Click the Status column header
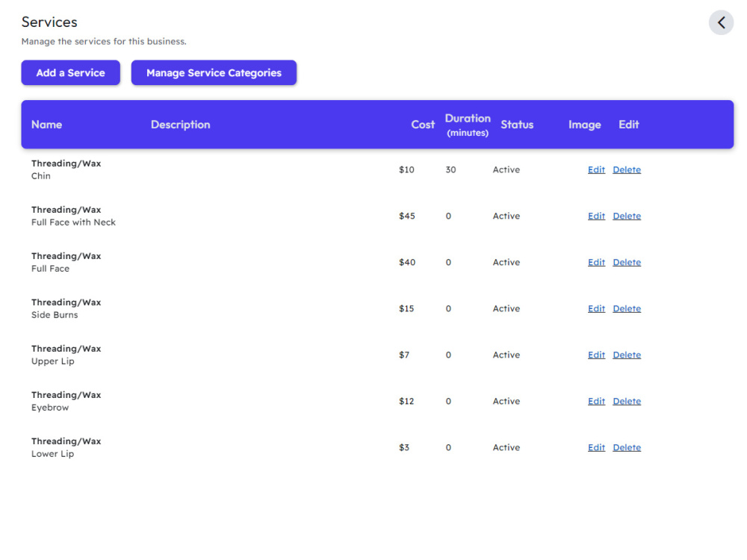 (x=517, y=125)
